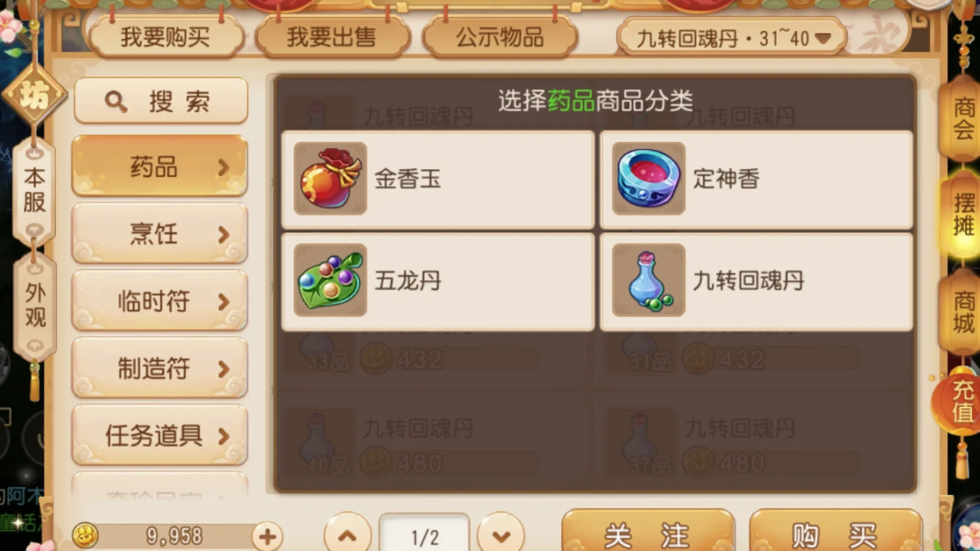
Task: Switch to the 我要出售 tab
Action: pos(332,38)
